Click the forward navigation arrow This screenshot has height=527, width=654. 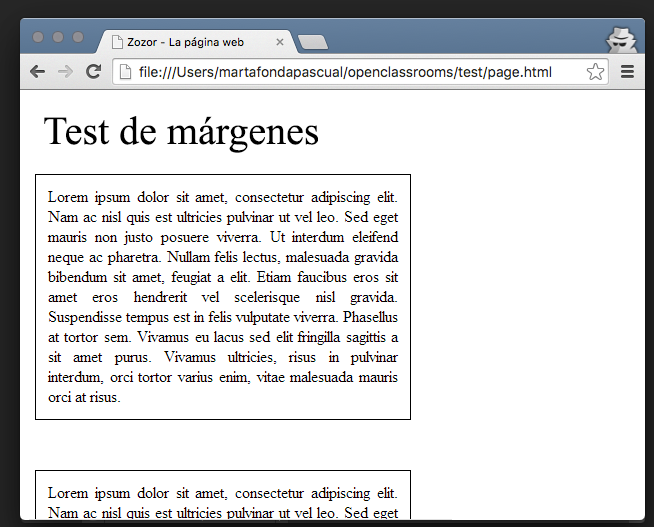65,72
